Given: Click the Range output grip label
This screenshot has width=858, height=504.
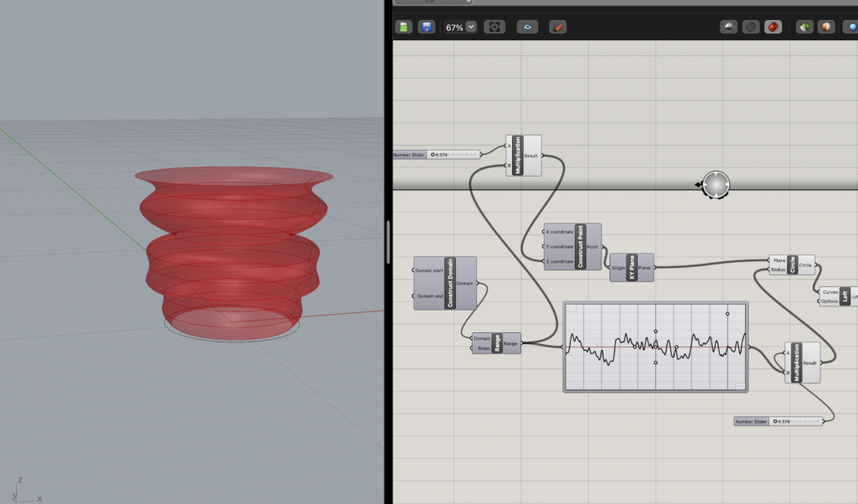Looking at the screenshot, I should 510,343.
